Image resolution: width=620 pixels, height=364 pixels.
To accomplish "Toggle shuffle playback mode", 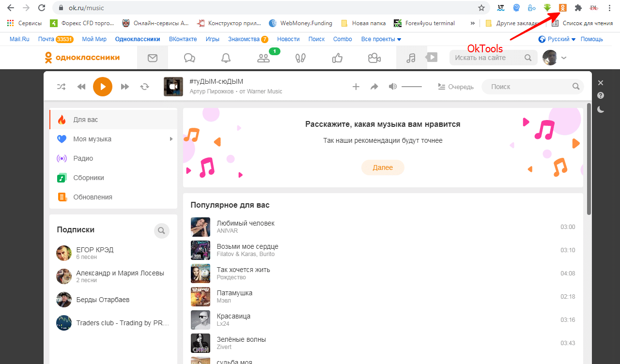I will click(61, 87).
